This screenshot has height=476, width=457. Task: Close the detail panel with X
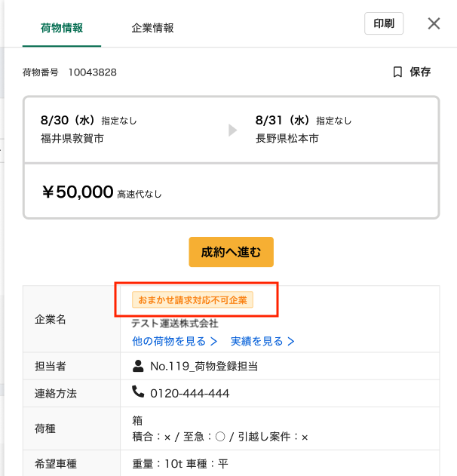coord(434,23)
